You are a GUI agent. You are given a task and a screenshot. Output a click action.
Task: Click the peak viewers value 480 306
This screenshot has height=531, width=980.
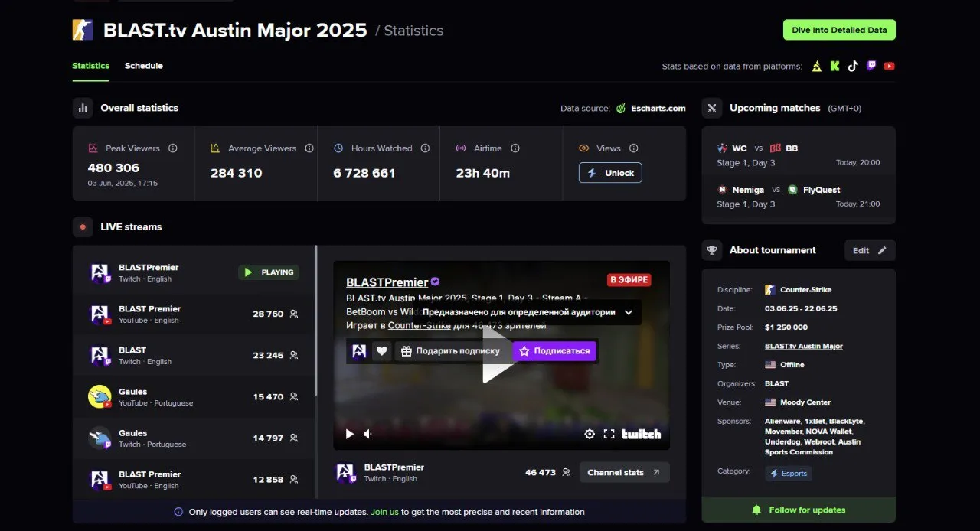coord(113,168)
